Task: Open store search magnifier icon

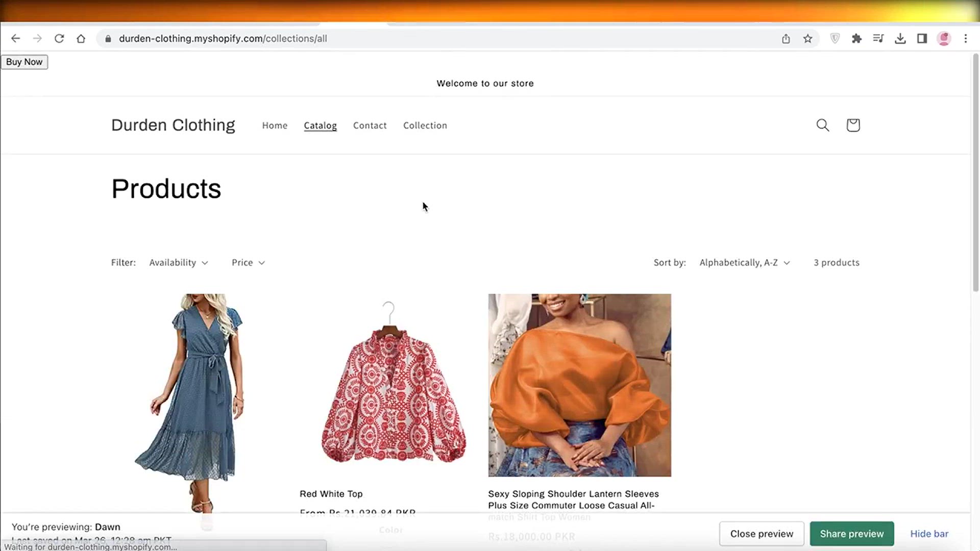Action: click(823, 125)
